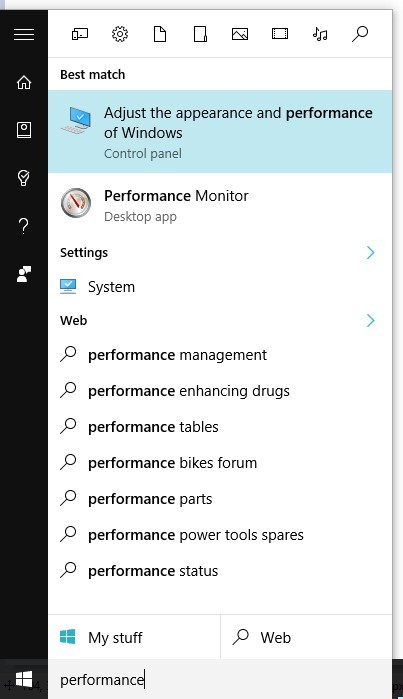Open the Feedback icon in sidebar
Screen dimensions: 403x699
click(24, 274)
